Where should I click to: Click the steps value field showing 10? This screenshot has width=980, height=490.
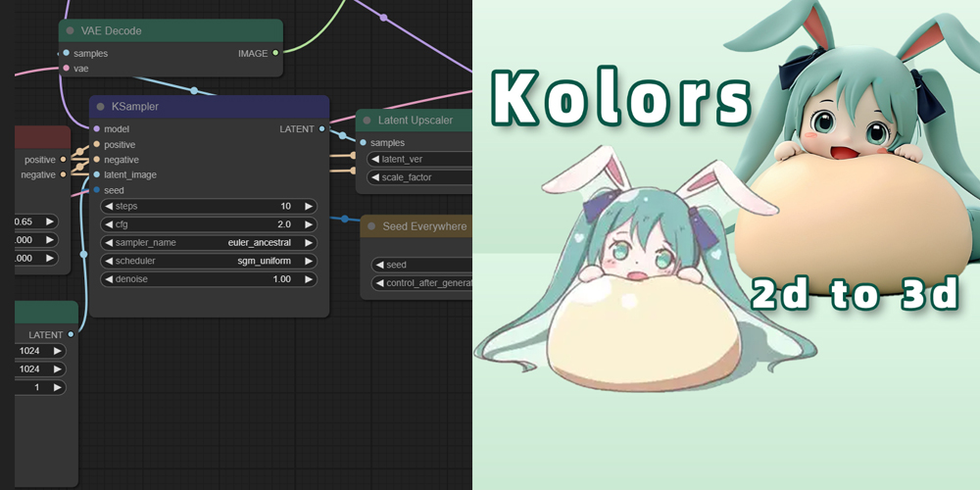coord(209,206)
